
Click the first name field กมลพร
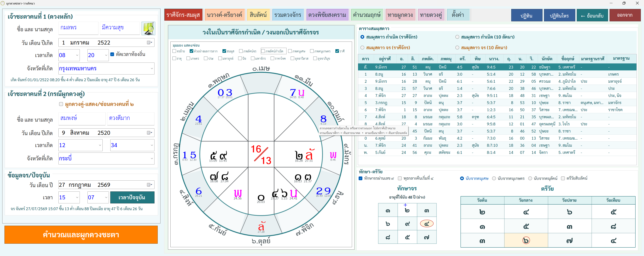(78, 28)
